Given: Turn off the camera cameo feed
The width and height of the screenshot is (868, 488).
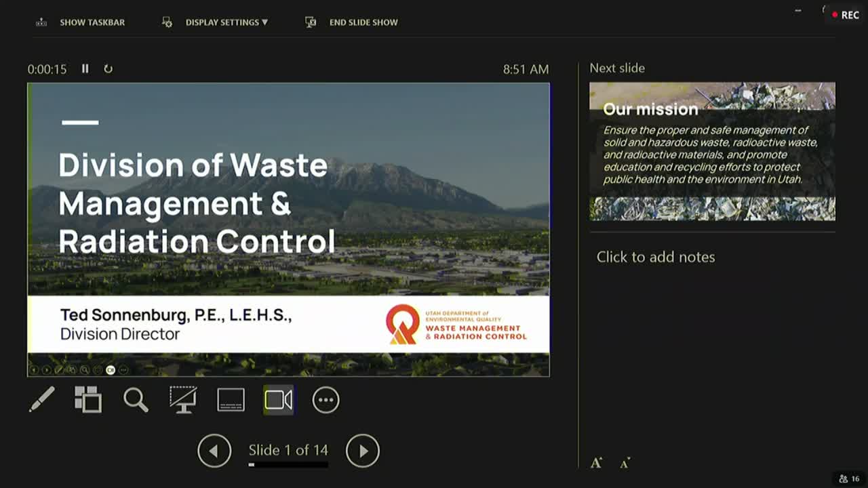Looking at the screenshot, I should pos(278,399).
